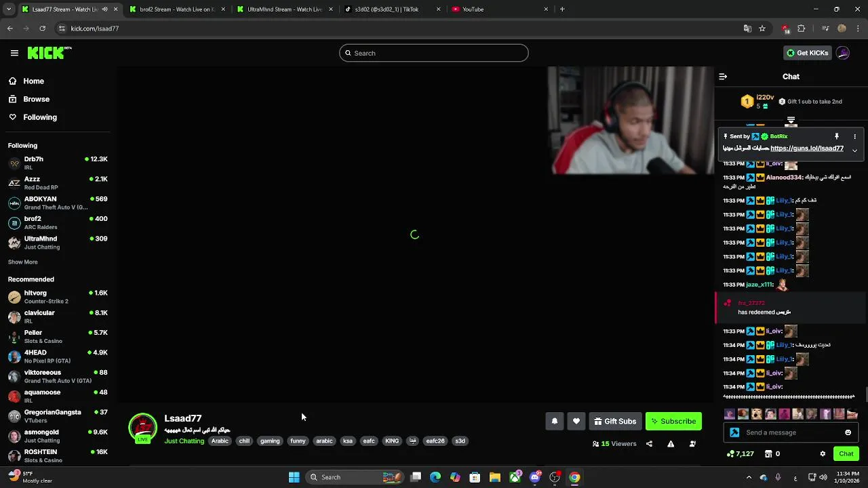
Task: Open asmongold recommended channel
Action: 58,436
